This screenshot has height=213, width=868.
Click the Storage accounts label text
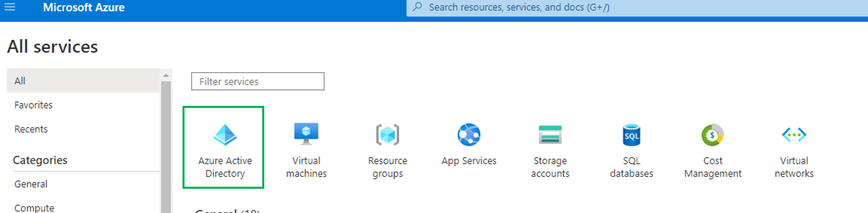tap(550, 167)
